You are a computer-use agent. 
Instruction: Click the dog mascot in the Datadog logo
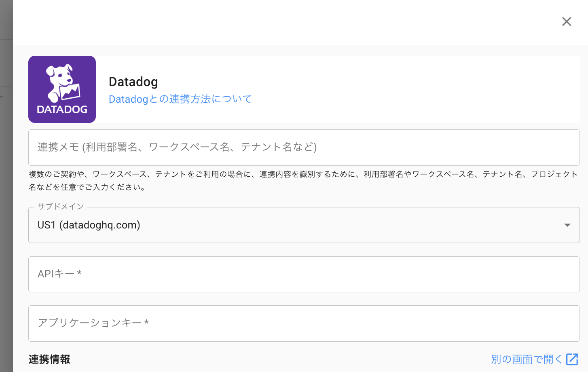[62, 83]
